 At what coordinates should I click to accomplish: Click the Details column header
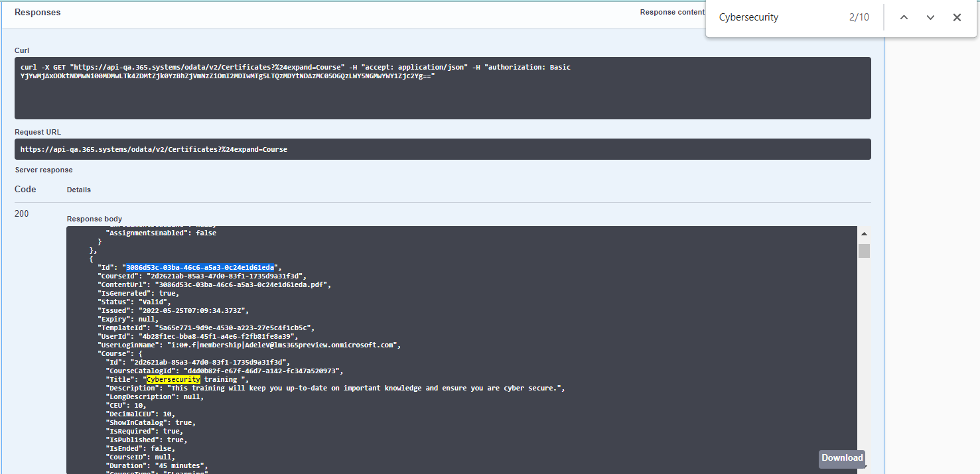click(x=78, y=189)
